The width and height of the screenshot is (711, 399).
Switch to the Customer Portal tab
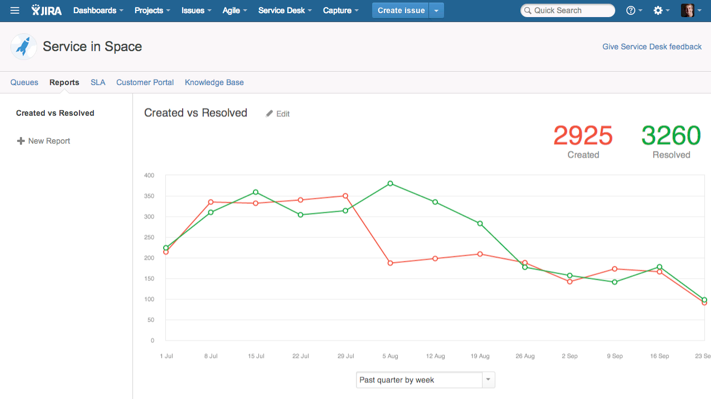coord(145,83)
